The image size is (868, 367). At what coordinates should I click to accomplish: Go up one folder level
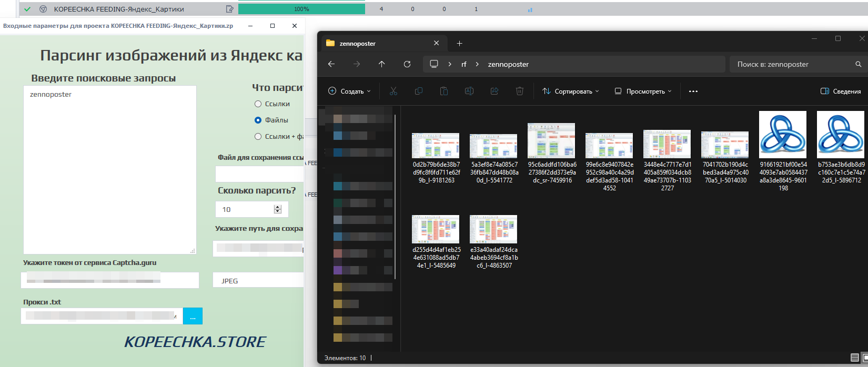381,64
